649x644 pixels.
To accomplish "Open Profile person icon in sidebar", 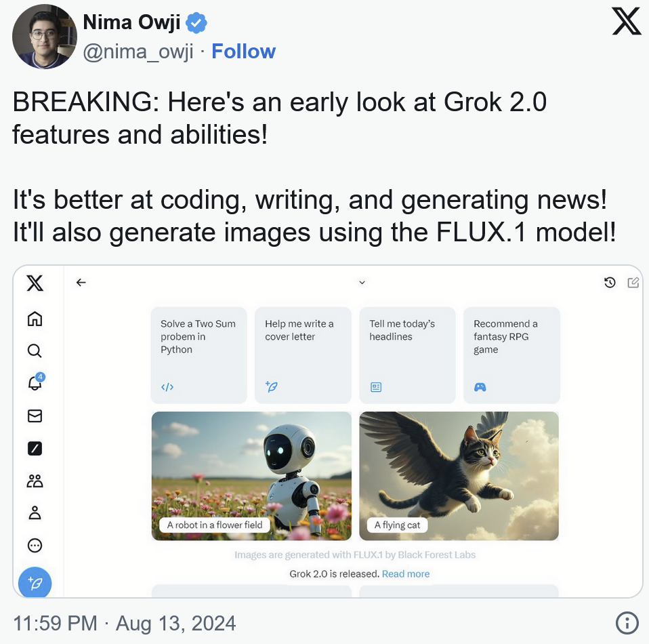I will (35, 512).
